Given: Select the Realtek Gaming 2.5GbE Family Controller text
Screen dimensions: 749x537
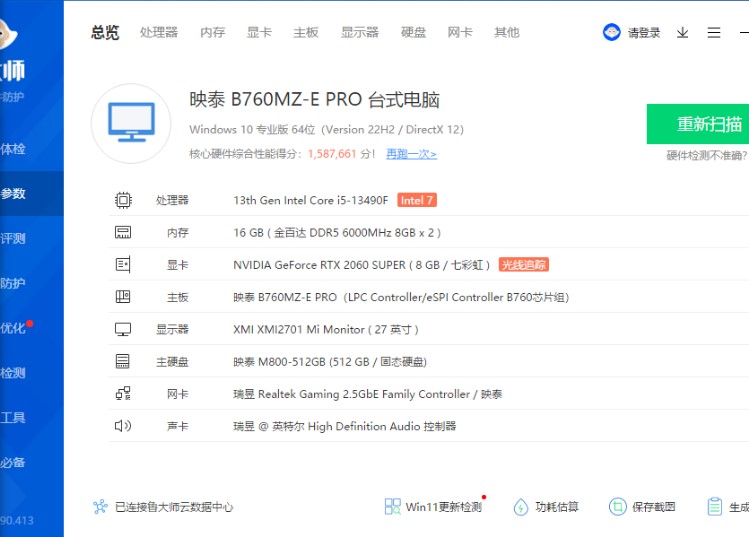Looking at the screenshot, I should coord(367,394).
